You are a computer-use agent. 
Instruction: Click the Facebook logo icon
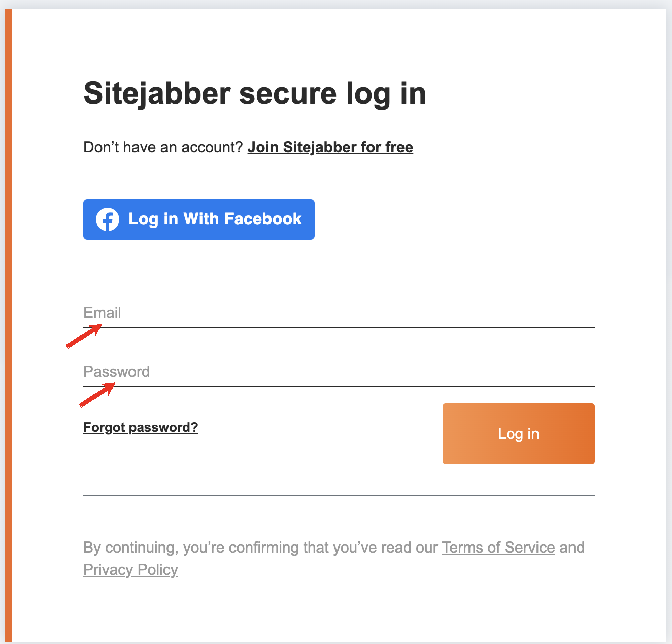pos(108,219)
